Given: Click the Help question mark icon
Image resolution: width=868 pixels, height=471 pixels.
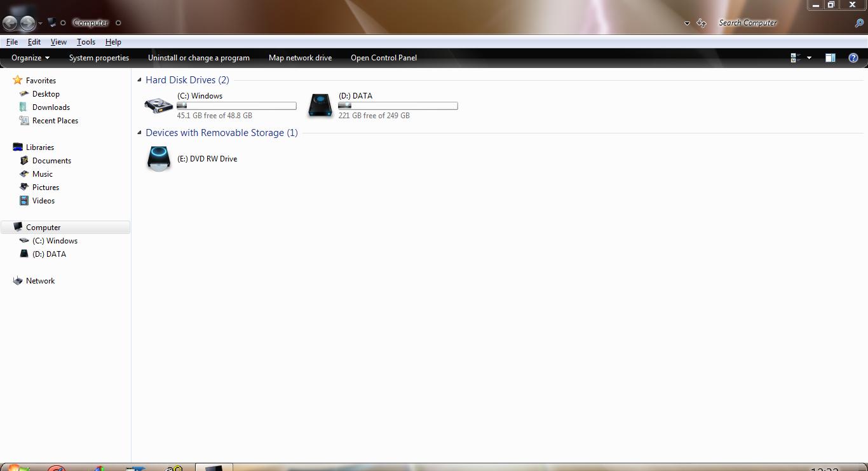Looking at the screenshot, I should pyautogui.click(x=853, y=58).
